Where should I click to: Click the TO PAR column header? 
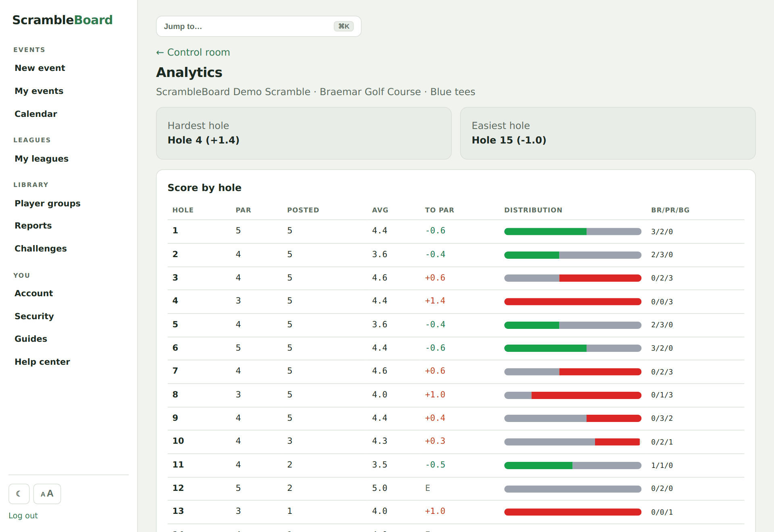pos(439,210)
